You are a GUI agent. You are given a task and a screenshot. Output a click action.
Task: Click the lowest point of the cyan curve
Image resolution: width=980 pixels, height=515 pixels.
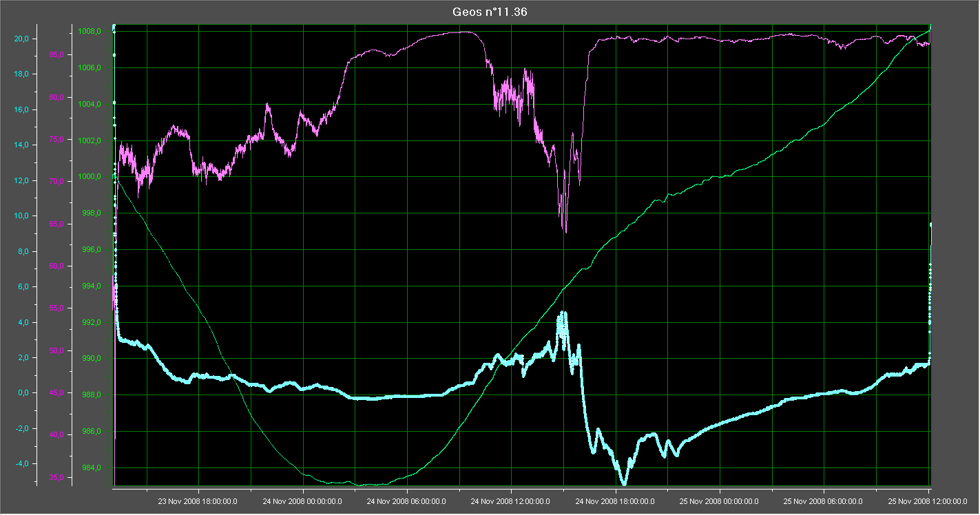624,483
